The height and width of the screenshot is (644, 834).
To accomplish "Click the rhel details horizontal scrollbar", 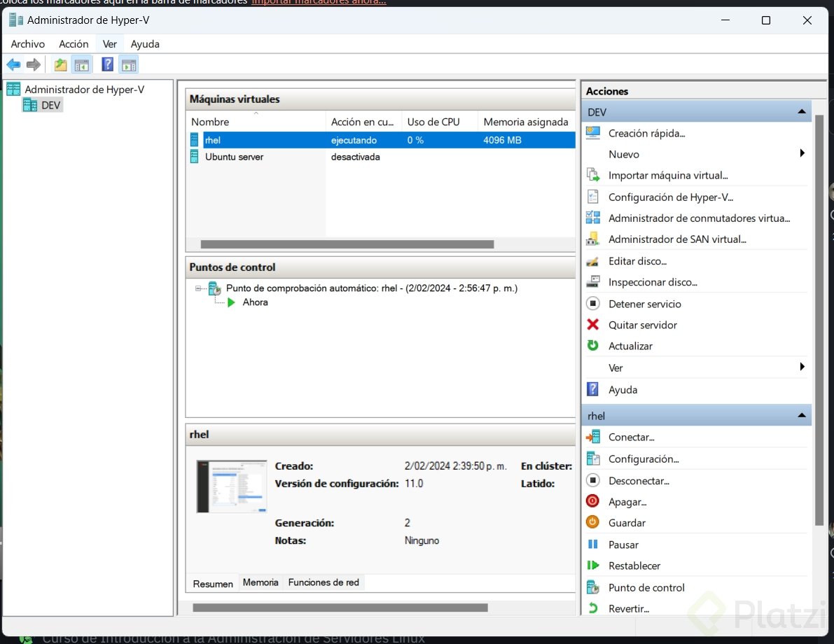I will click(x=340, y=608).
